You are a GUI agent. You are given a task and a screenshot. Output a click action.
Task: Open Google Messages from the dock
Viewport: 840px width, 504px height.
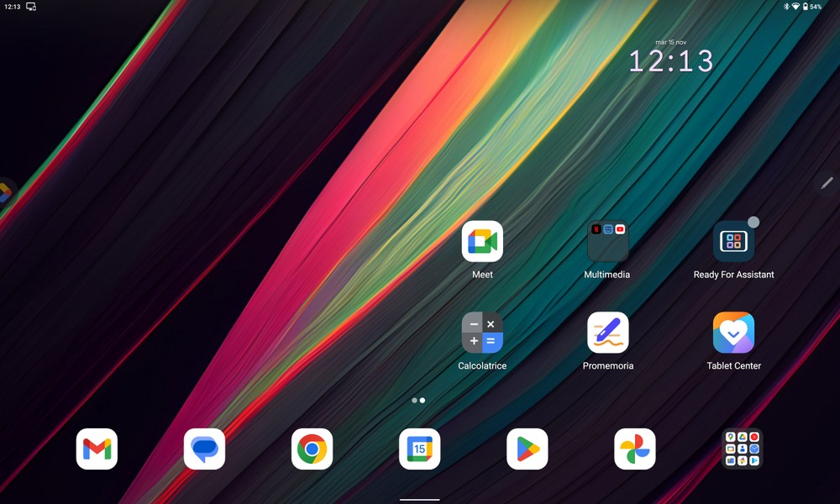pos(205,449)
